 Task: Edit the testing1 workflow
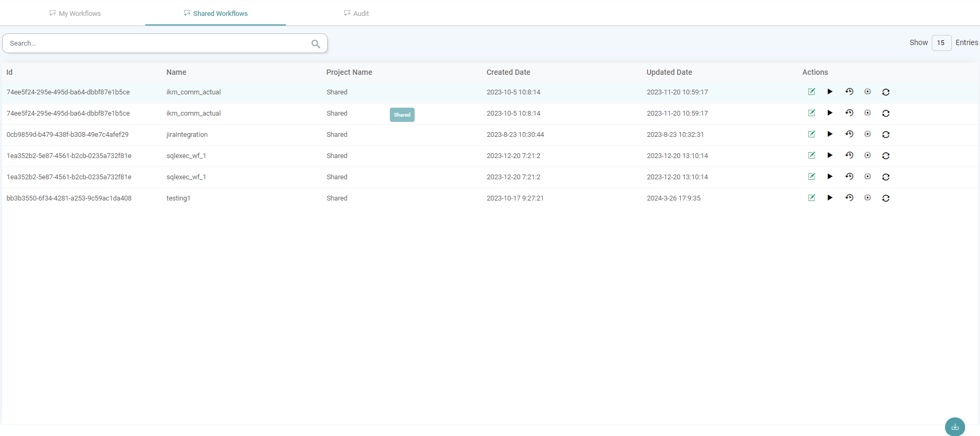(811, 198)
